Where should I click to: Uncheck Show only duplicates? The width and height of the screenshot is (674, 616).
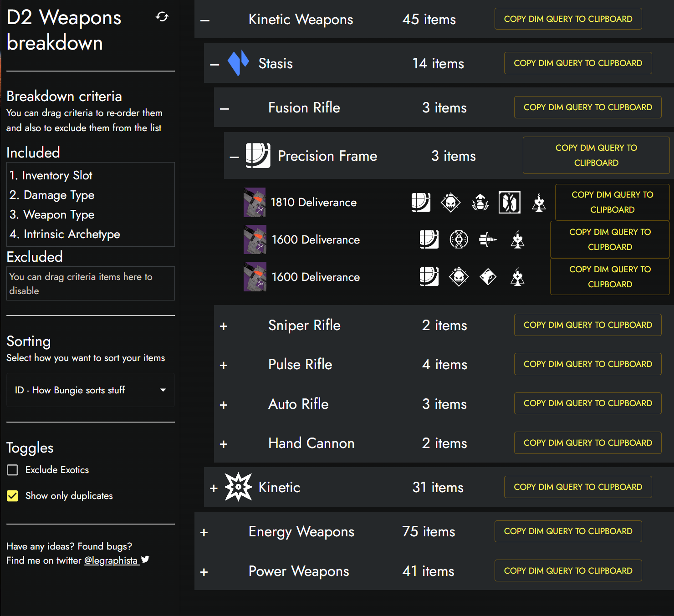pyautogui.click(x=12, y=496)
